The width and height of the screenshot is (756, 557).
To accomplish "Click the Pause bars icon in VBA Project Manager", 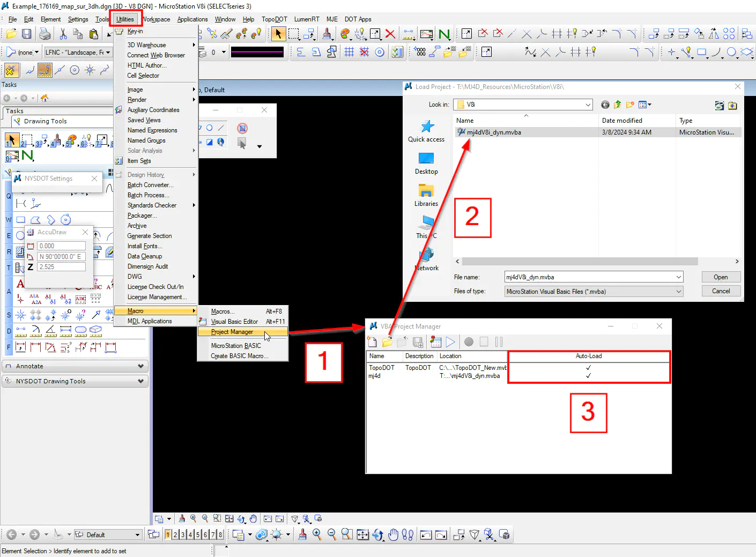I will 499,342.
